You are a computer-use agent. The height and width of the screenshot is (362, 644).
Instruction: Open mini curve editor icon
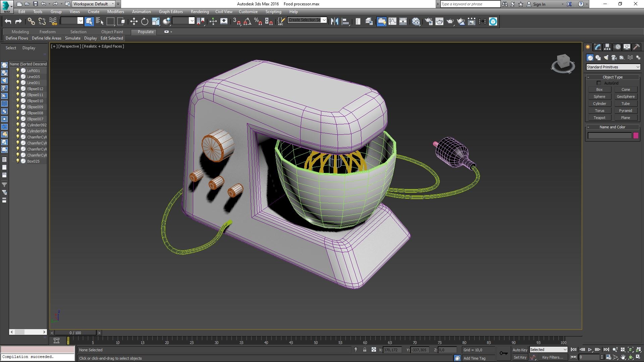click(x=56, y=341)
